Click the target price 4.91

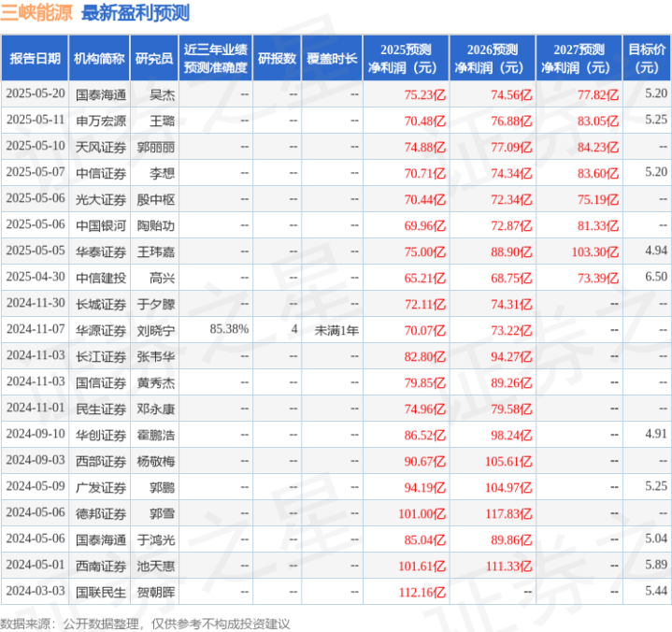click(656, 434)
